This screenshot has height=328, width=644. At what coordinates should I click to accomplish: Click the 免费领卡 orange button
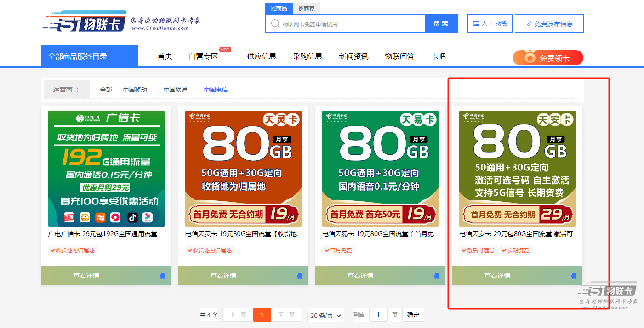pyautogui.click(x=548, y=58)
